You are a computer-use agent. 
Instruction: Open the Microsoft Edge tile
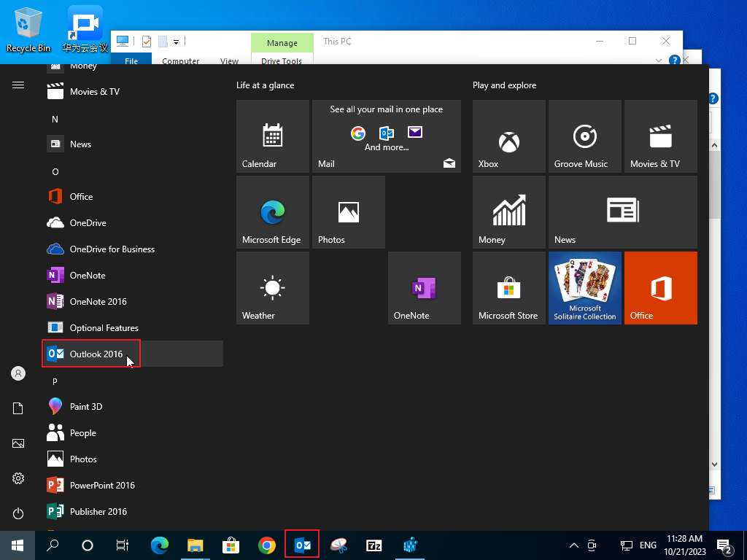tap(272, 212)
